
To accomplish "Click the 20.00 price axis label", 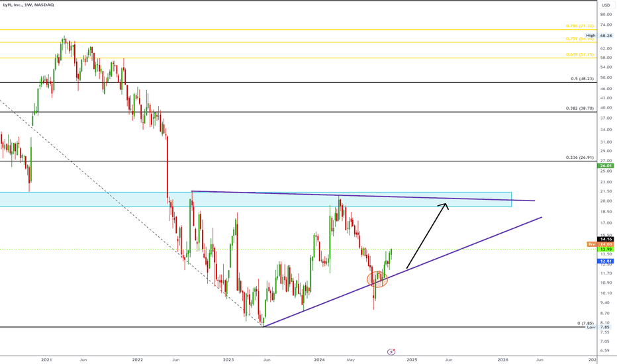I will [606, 201].
